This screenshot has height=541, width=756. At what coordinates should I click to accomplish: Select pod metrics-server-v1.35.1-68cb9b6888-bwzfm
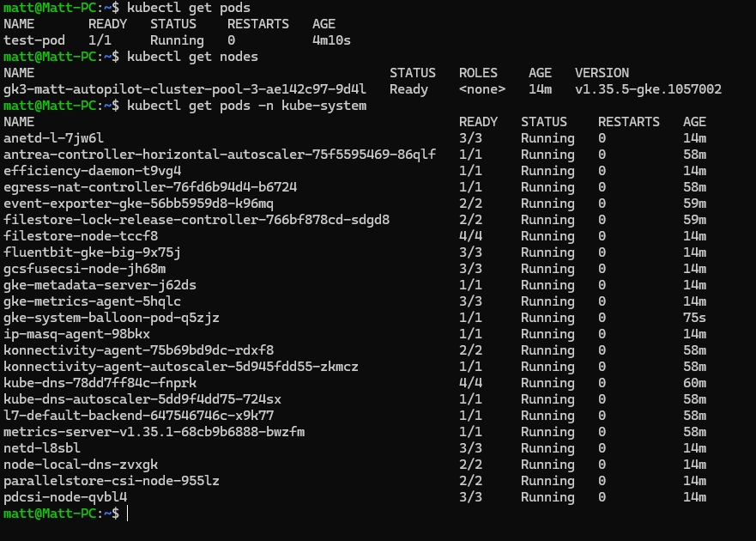point(154,432)
